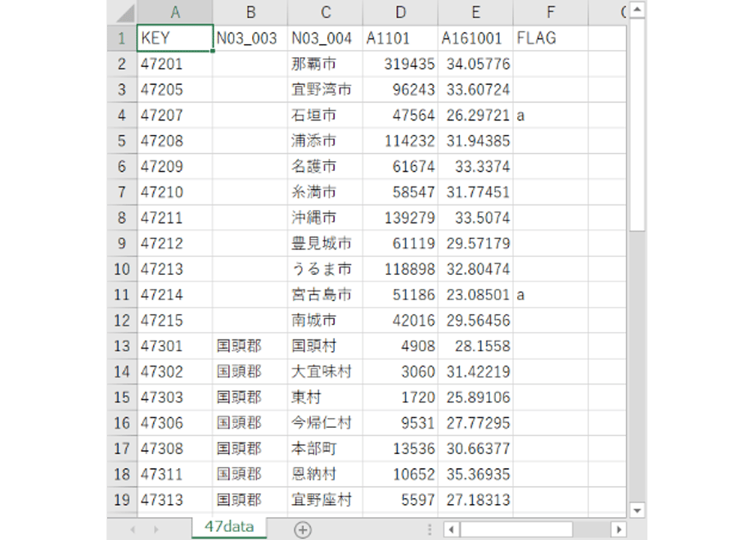Select cell with key 47215
Viewport: 756px width, 540px height.
pos(175,320)
